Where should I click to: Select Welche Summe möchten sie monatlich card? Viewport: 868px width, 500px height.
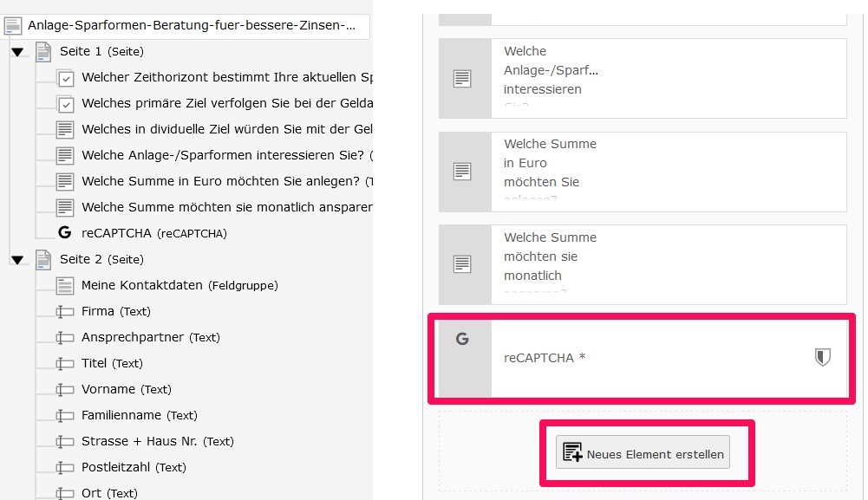click(x=643, y=264)
